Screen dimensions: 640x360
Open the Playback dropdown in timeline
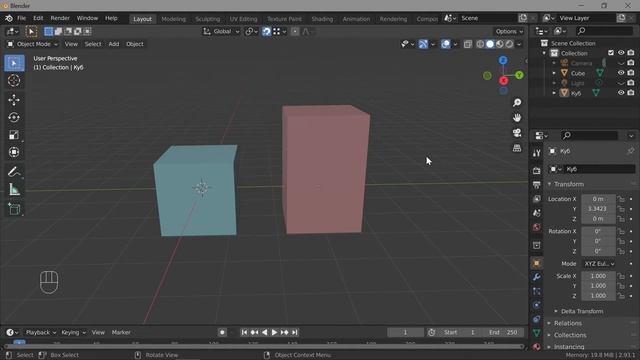click(x=41, y=333)
